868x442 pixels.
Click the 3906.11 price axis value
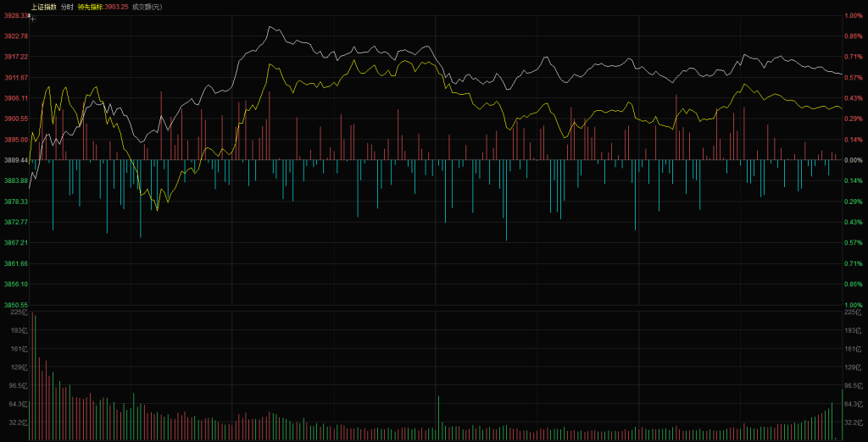tap(15, 98)
